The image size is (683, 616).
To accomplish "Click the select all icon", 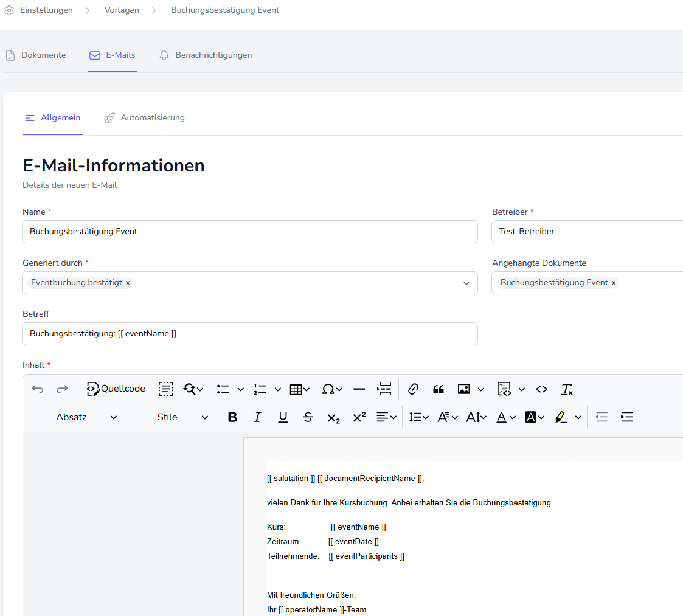I will [165, 389].
